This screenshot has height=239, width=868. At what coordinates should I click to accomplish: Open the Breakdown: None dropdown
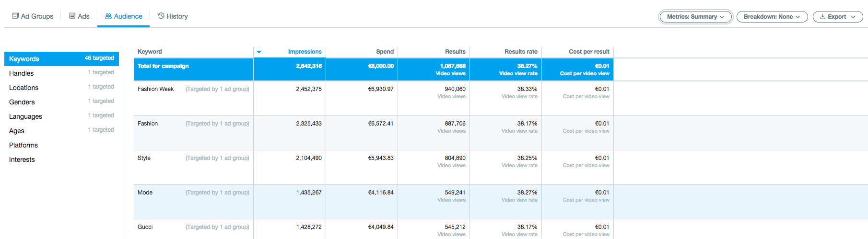772,17
